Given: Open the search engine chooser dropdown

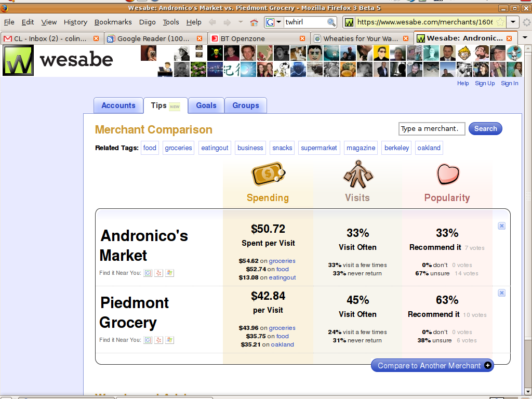Looking at the screenshot, I should [x=274, y=22].
